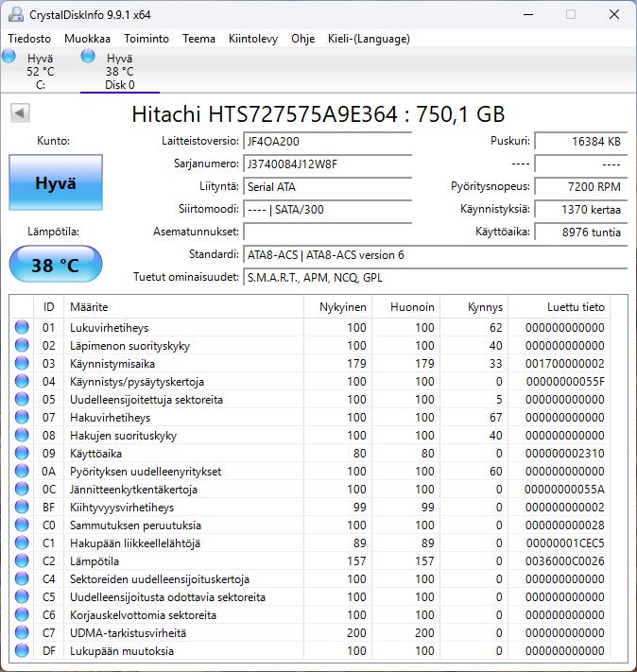Open the Tiedosto menu

(x=29, y=39)
